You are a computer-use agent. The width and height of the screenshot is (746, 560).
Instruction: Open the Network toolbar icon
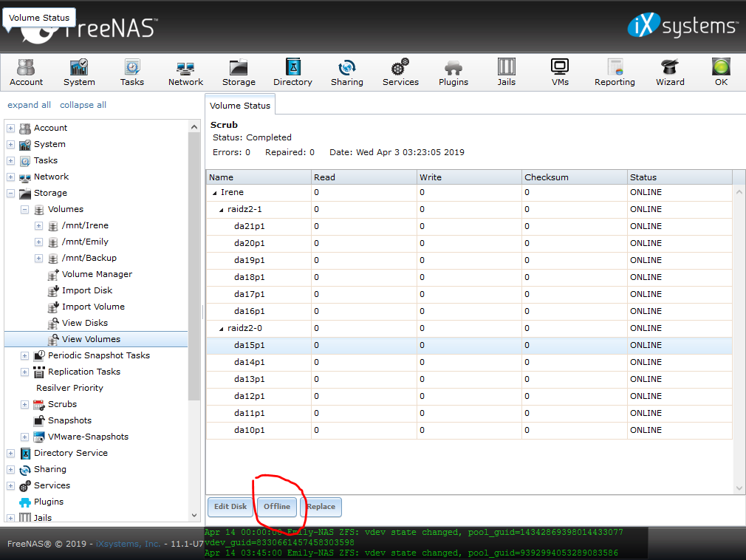(185, 72)
